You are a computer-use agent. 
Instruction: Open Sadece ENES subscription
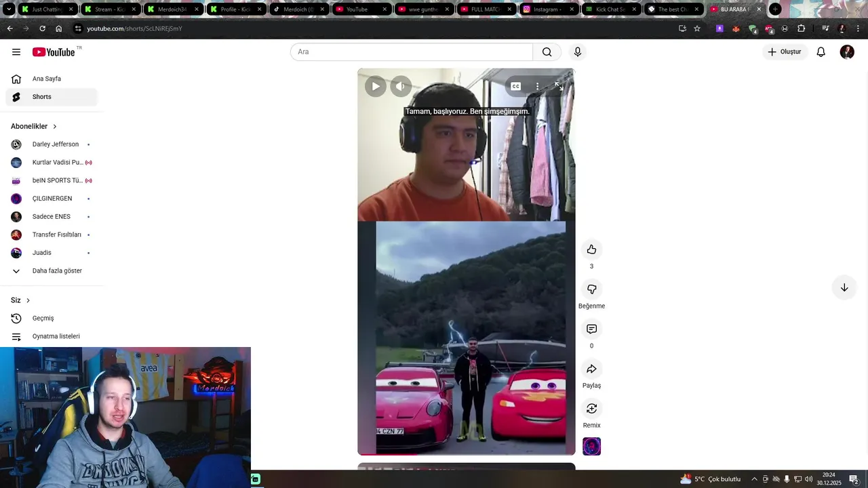click(x=52, y=217)
